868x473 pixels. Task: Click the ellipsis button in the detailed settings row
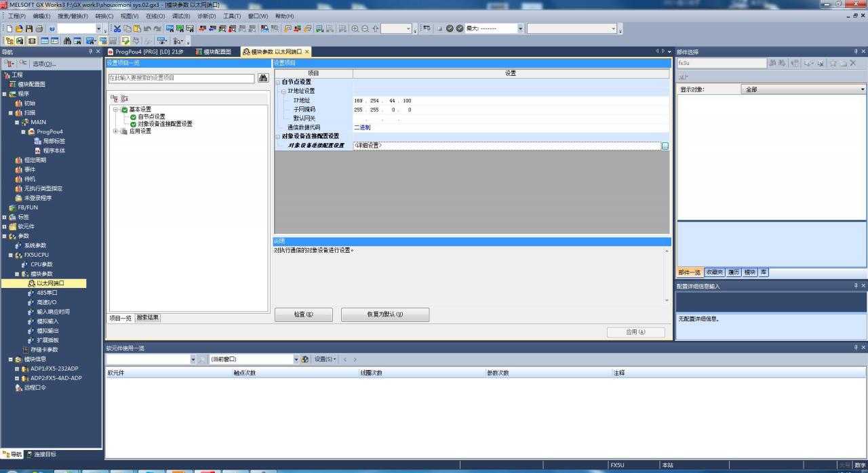[665, 146]
